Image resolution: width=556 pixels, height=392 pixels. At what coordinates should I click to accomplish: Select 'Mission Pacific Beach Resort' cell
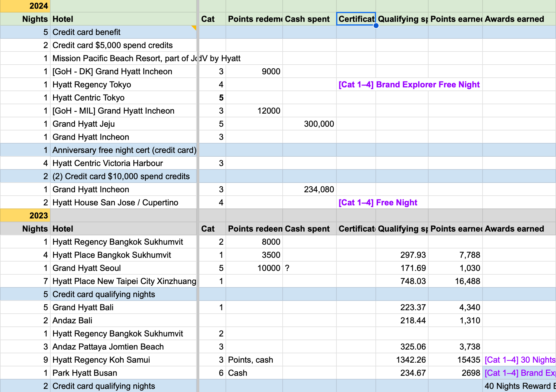pos(123,58)
